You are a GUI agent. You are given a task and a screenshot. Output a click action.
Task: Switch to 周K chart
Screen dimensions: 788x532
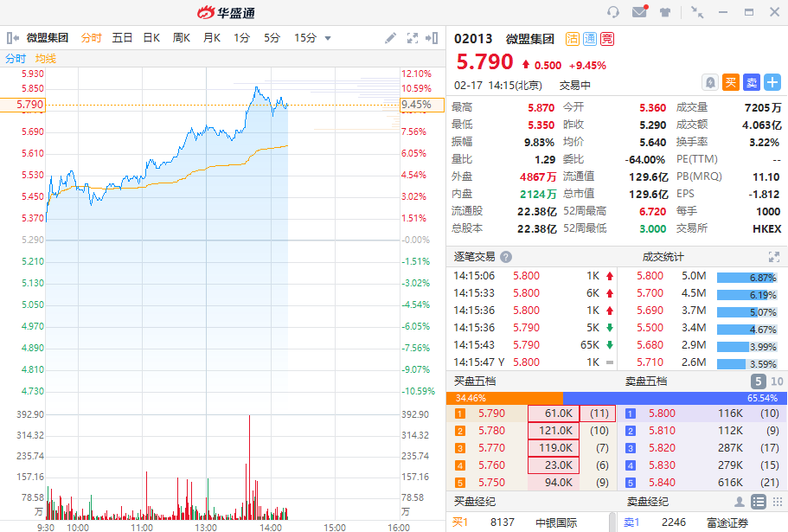pos(182,38)
